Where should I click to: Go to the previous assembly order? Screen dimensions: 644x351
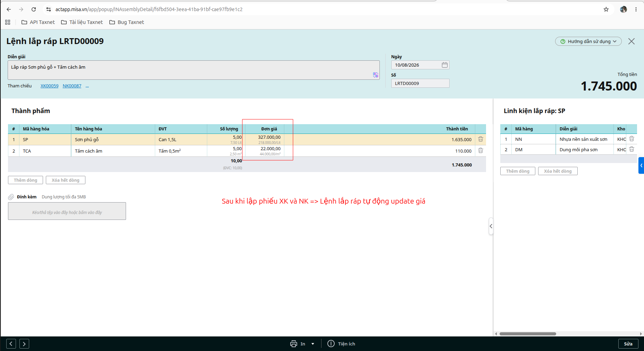[x=11, y=344]
